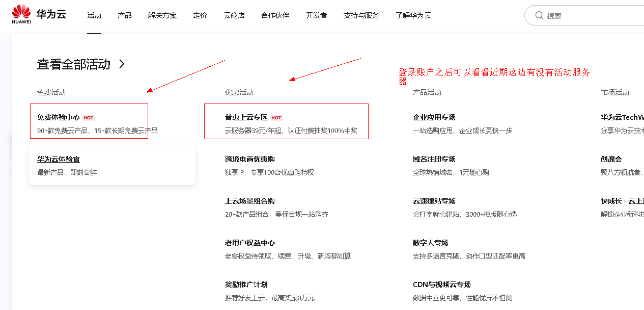
Task: Click 免费活动 category label
Action: tap(51, 92)
